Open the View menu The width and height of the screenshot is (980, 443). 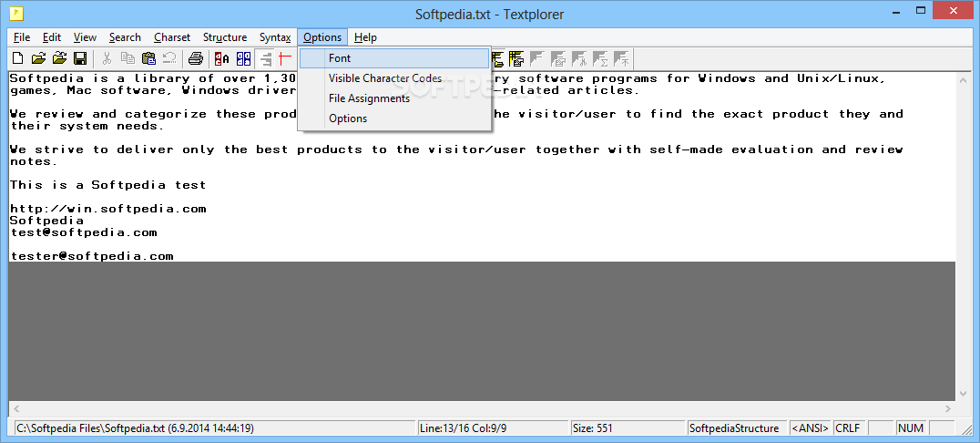85,37
